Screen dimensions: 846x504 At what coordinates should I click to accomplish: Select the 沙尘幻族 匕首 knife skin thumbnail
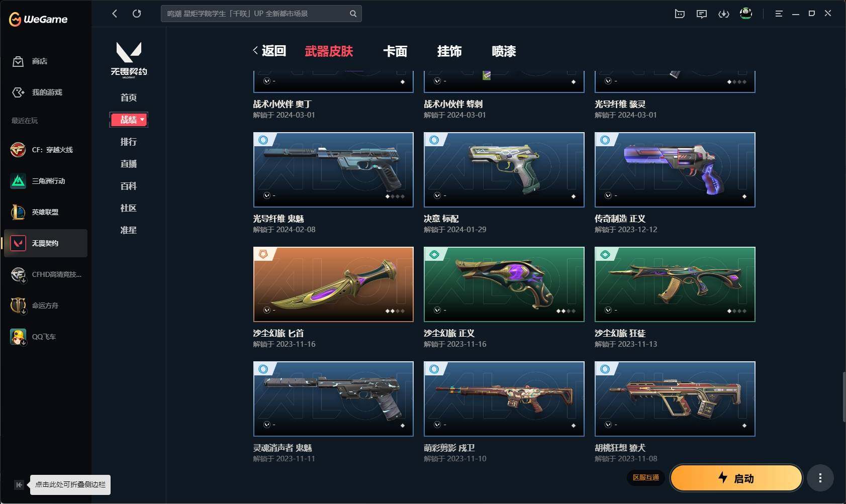tap(333, 284)
